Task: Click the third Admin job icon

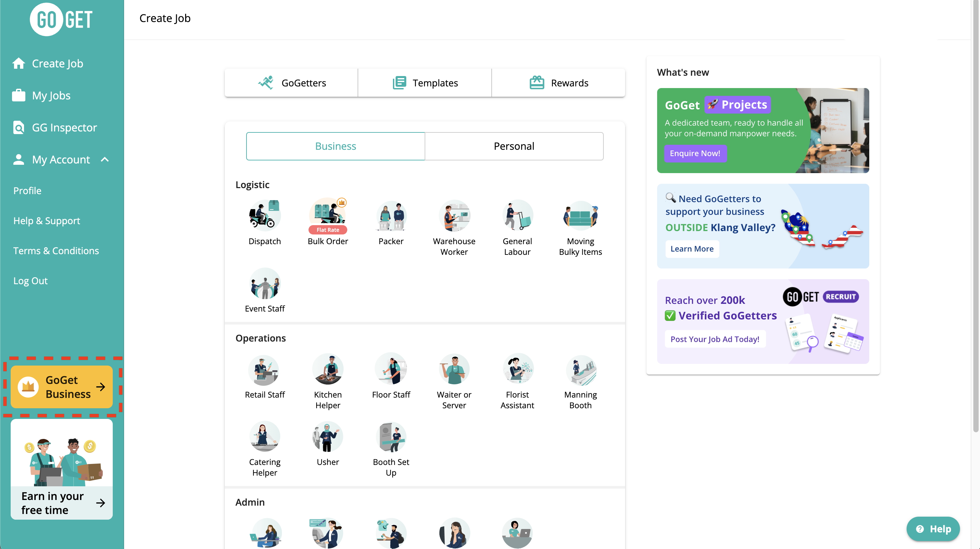Action: click(x=391, y=533)
